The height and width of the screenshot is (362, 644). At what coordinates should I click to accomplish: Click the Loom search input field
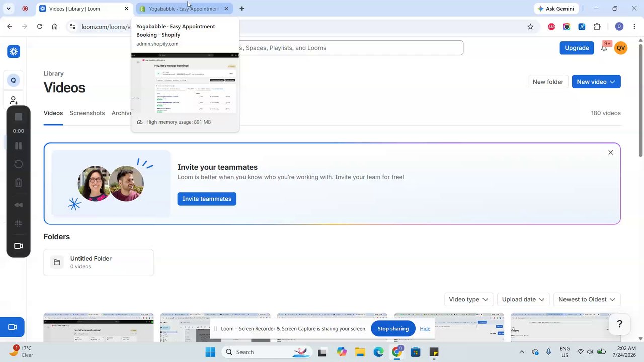(351, 48)
